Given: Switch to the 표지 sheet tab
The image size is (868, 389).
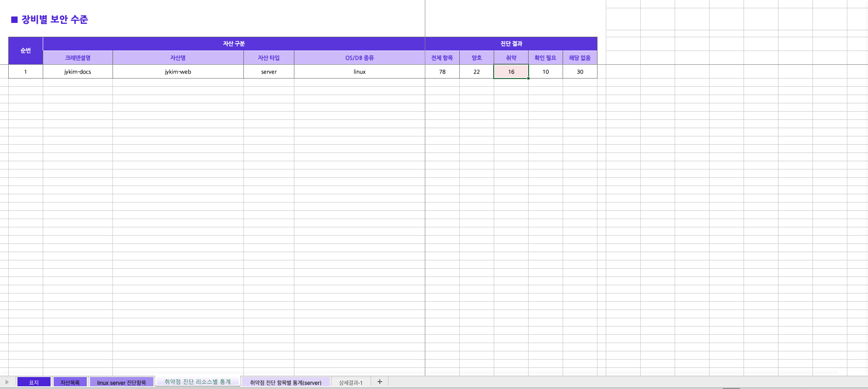Looking at the screenshot, I should tap(34, 382).
